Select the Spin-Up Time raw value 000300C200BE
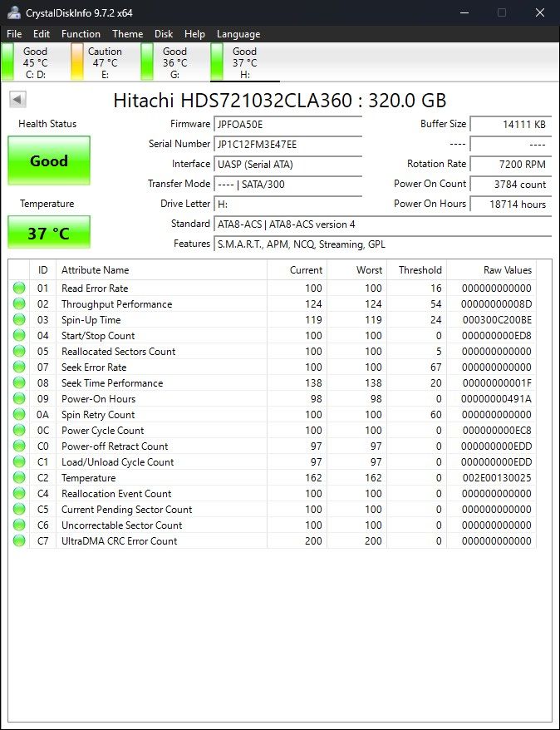Viewport: 560px width, 730px height. [497, 320]
